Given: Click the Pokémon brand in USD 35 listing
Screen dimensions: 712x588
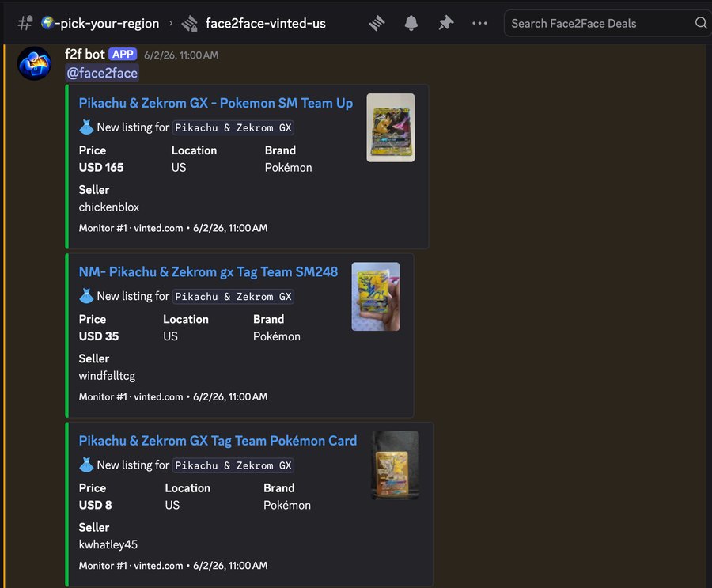Looking at the screenshot, I should (x=277, y=336).
